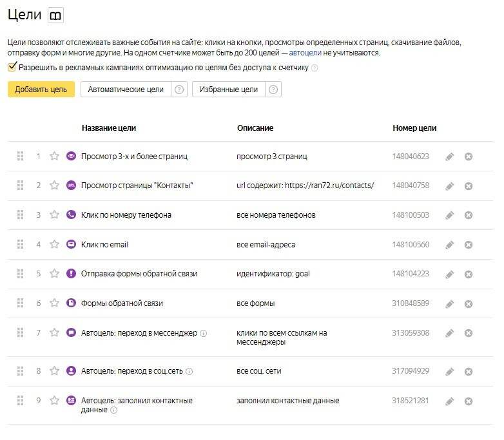
Task: Click help icon after checkbox label text
Action: 315,68
